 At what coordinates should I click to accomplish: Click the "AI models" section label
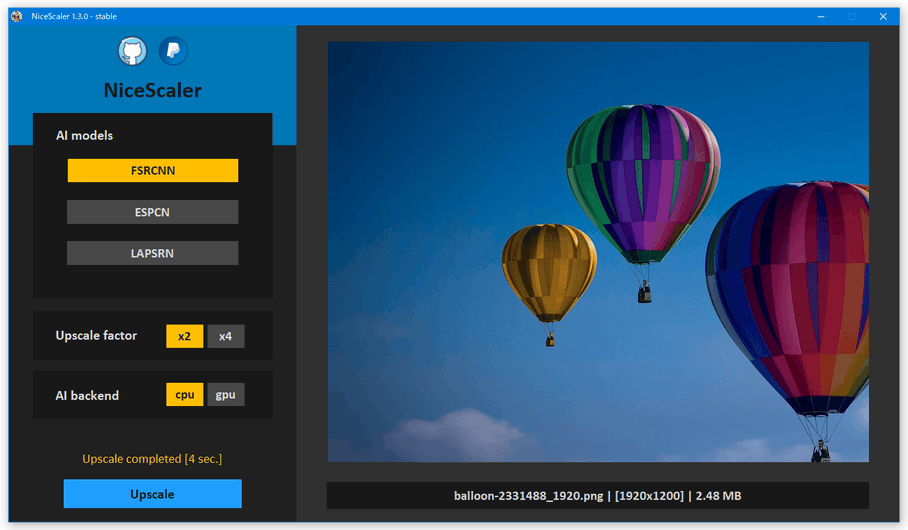[85, 136]
